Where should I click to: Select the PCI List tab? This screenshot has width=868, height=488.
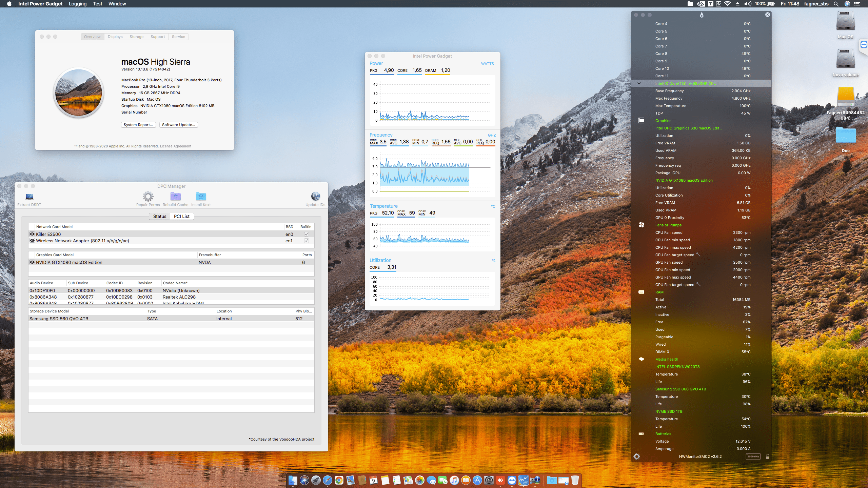pos(182,216)
